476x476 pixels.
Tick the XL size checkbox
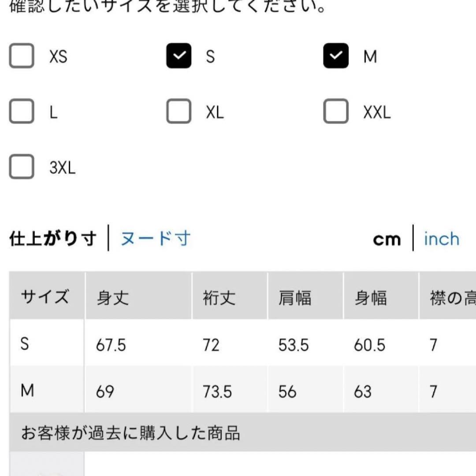pos(178,112)
